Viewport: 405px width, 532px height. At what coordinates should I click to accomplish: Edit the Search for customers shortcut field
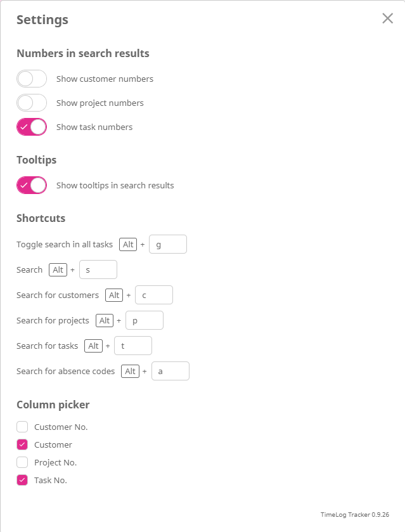154,295
